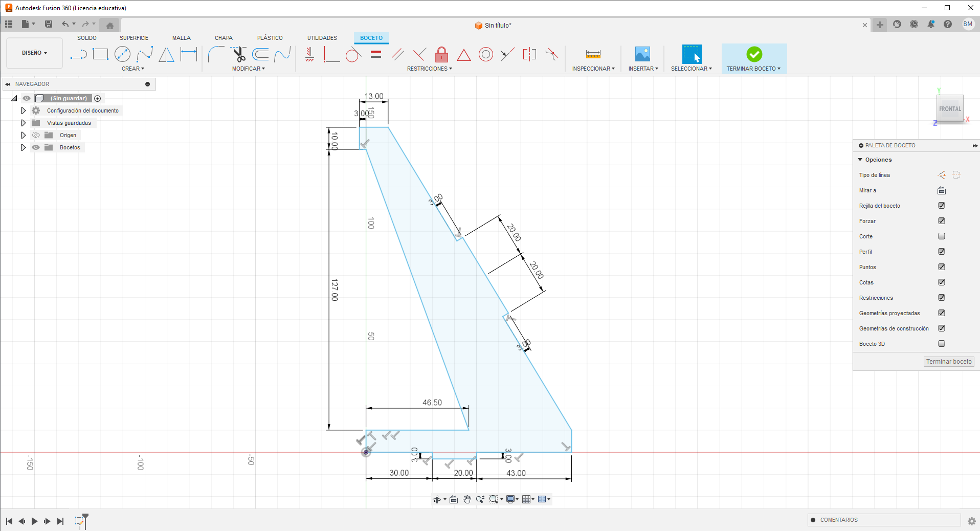Viewport: 980px width, 531px height.
Task: Apply the Parallel constraint
Action: (x=398, y=54)
